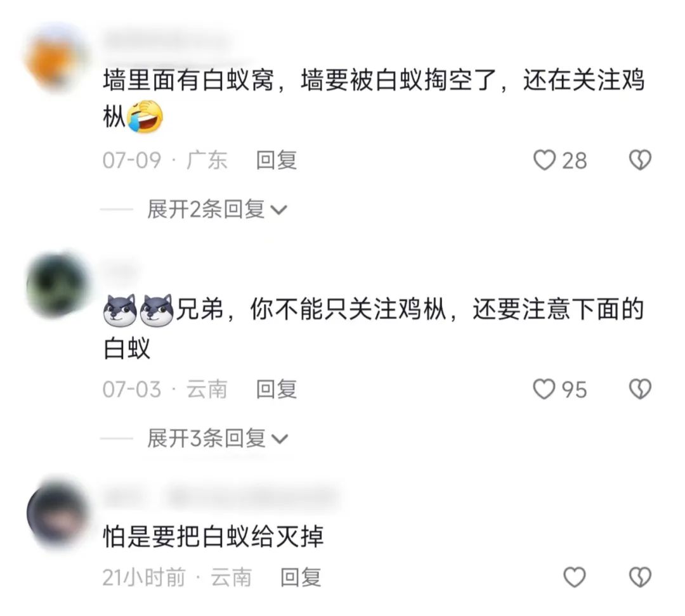Reply to the 07-03 云南 comment

point(277,389)
